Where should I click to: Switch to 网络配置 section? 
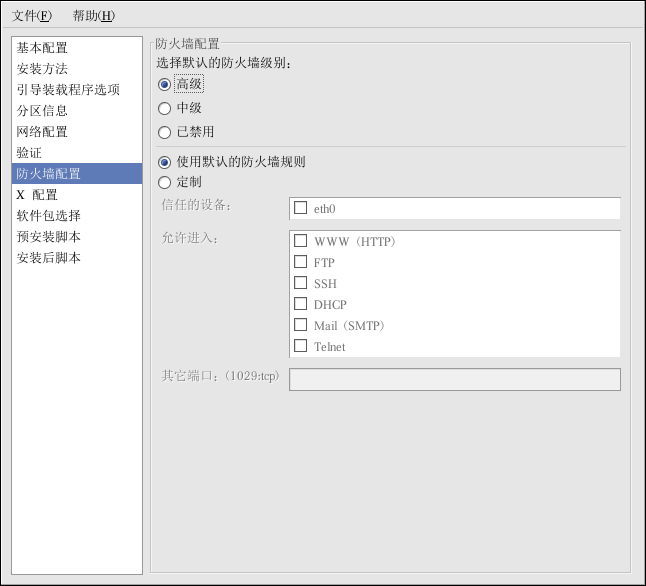(42, 132)
